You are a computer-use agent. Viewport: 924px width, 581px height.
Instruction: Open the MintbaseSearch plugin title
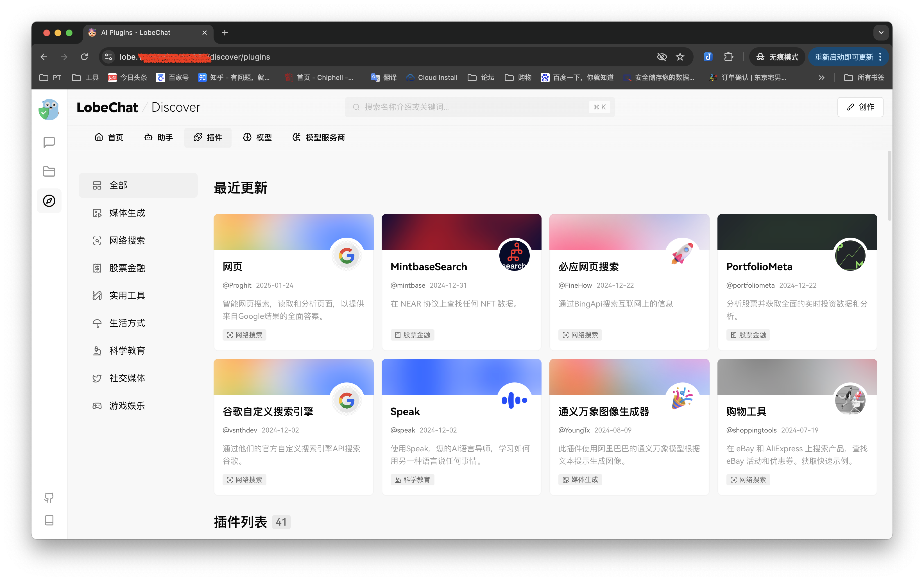pyautogui.click(x=429, y=267)
